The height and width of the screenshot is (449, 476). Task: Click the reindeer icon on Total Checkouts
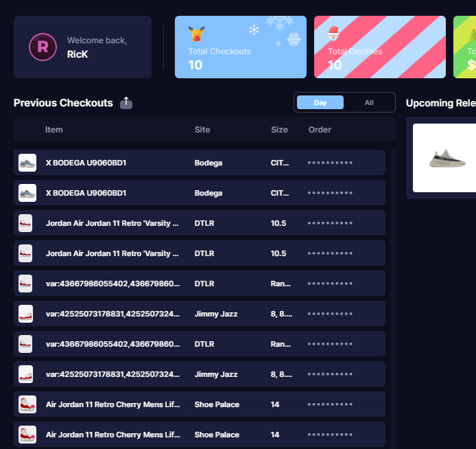pyautogui.click(x=196, y=34)
